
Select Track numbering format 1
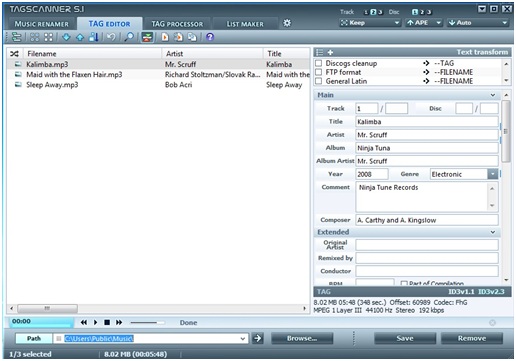coord(366,12)
